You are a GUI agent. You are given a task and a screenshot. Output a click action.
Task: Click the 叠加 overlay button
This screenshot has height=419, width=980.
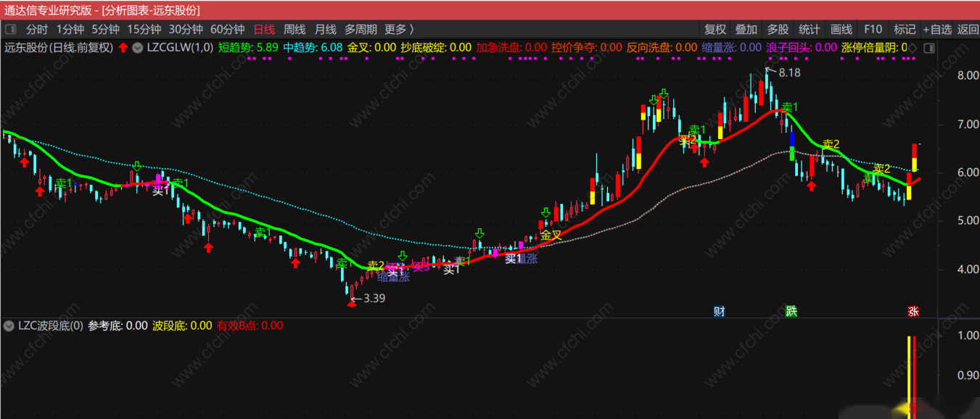746,30
